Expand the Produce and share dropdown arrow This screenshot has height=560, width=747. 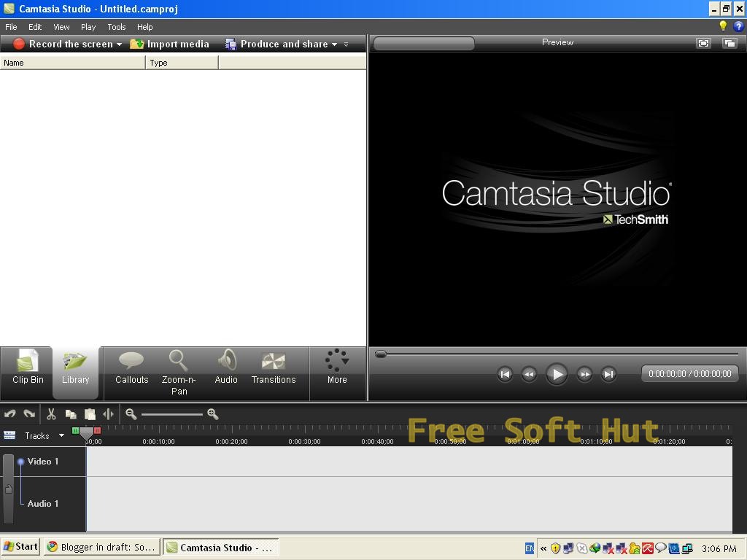334,44
